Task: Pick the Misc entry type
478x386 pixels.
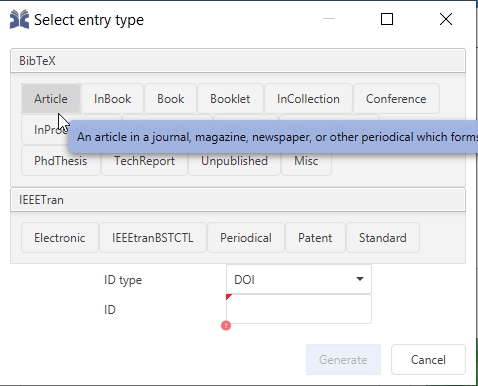Action: click(306, 161)
